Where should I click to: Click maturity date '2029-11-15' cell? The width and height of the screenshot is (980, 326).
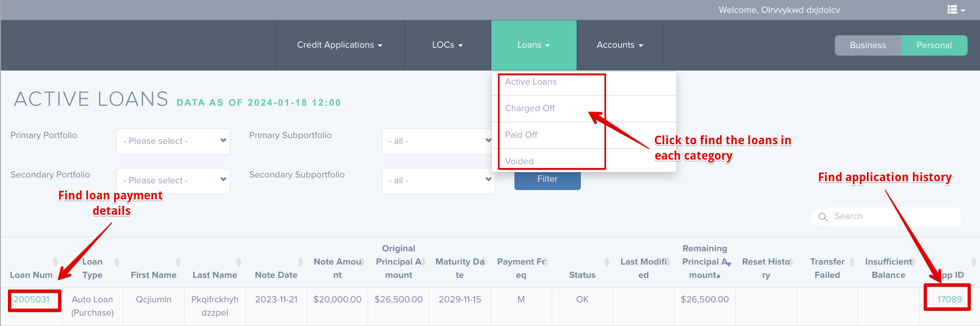pos(460,306)
